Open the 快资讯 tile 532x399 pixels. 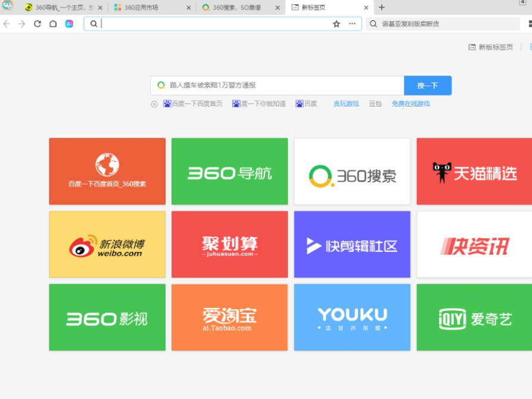click(x=474, y=244)
